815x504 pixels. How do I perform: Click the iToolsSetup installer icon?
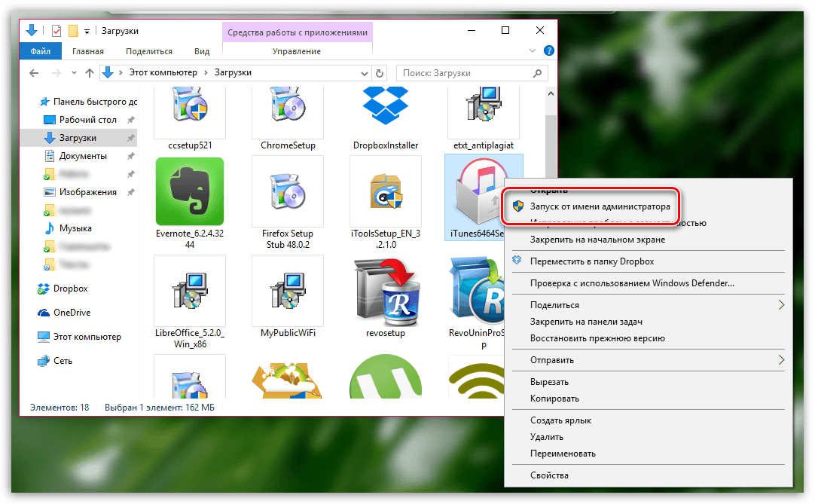[385, 191]
